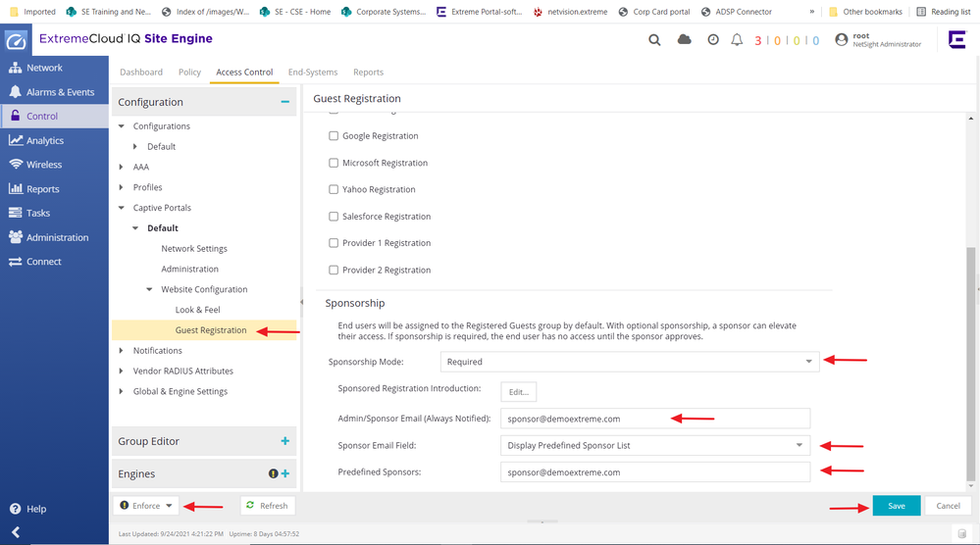Collapse Website Configuration tree node
Viewport: 980px width, 545px height.
pos(149,289)
